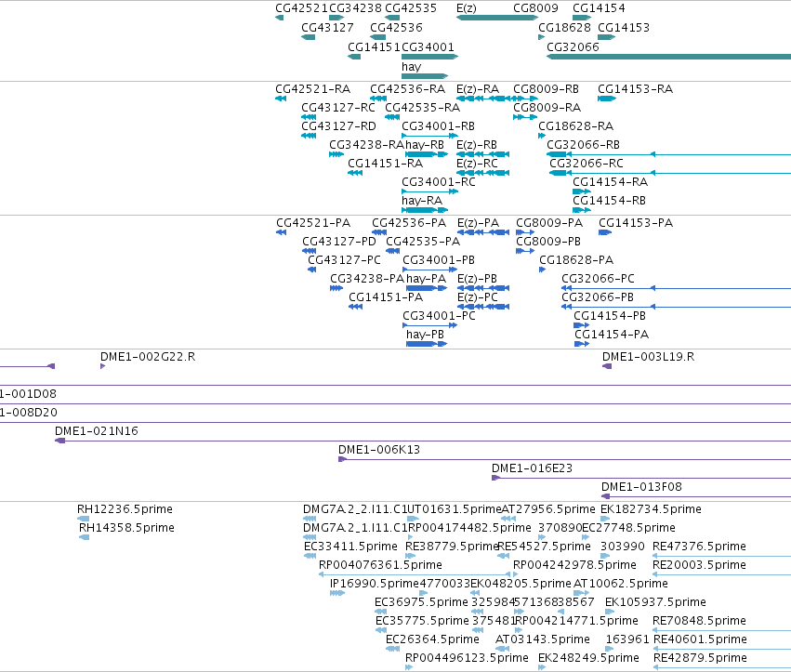Click the CG42521-RA transcript label
This screenshot has width=791, height=672.
tap(312, 89)
